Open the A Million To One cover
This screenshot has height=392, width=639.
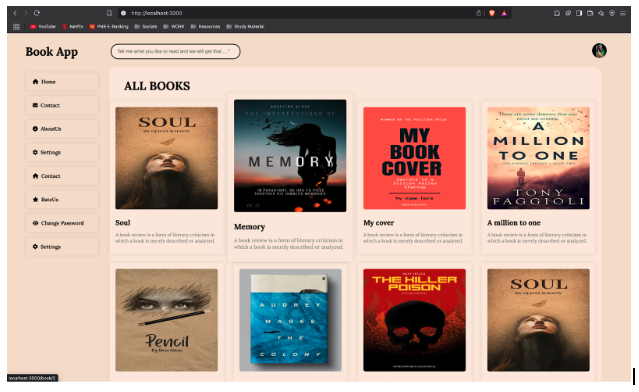tap(538, 158)
